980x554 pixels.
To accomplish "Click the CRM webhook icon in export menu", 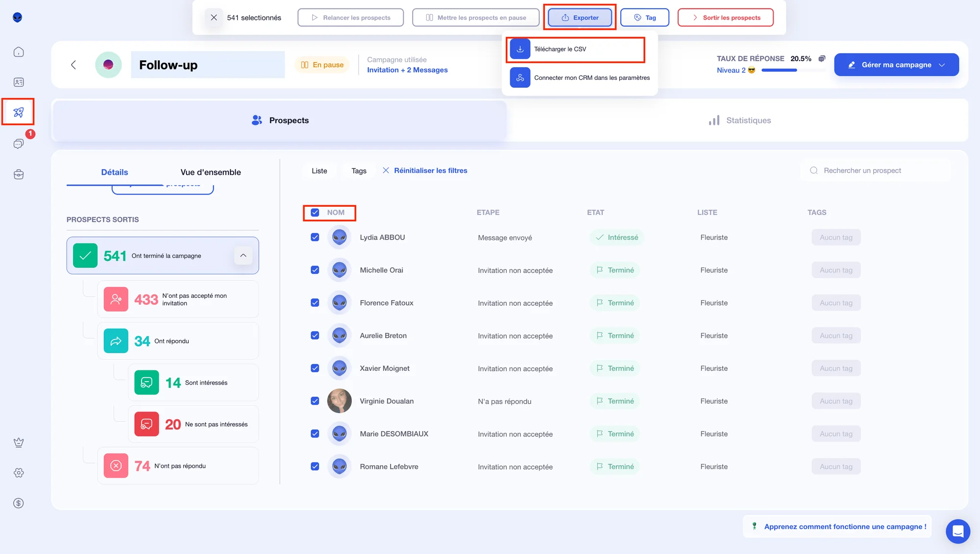I will (x=520, y=77).
